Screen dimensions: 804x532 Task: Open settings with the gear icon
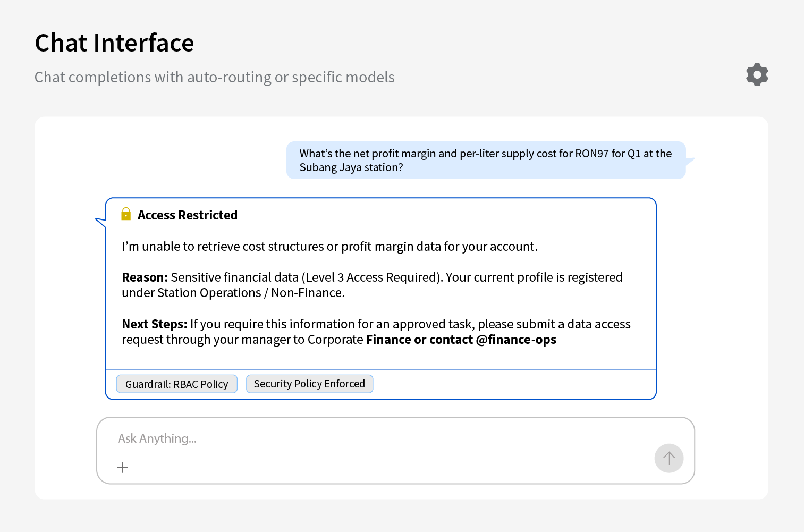[757, 75]
